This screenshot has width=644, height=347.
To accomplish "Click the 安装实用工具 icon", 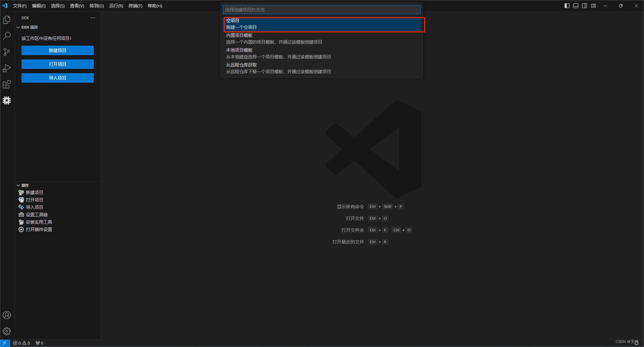I will coord(21,222).
